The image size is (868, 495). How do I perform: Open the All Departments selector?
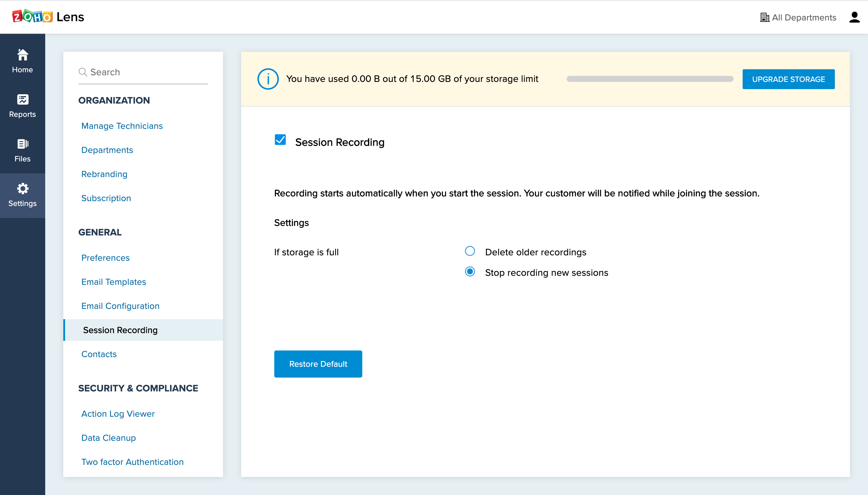coord(798,17)
